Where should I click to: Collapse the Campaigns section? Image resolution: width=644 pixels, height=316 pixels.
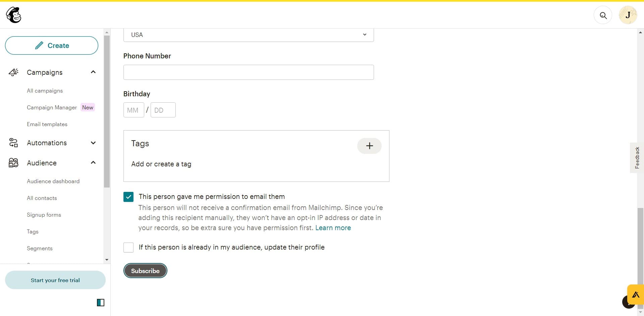tap(93, 72)
